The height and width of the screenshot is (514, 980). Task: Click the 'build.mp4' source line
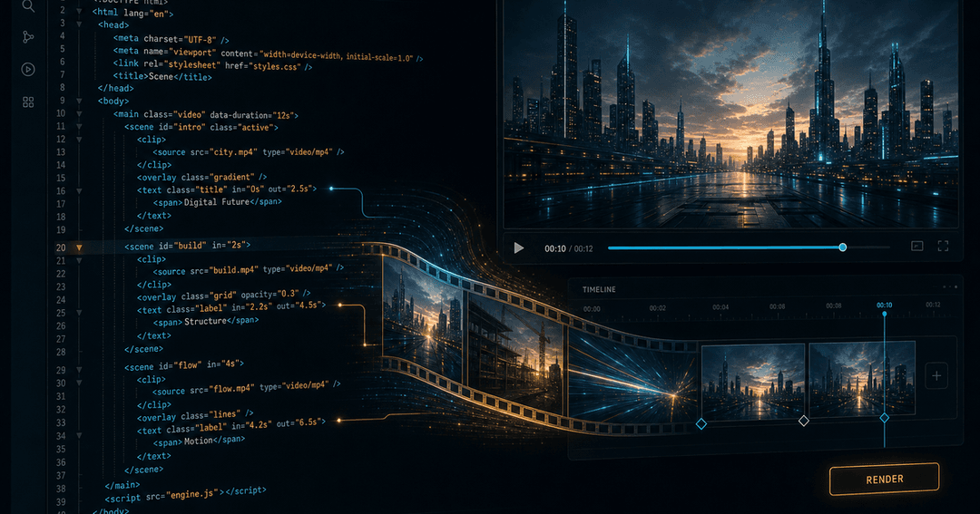[x=248, y=270]
